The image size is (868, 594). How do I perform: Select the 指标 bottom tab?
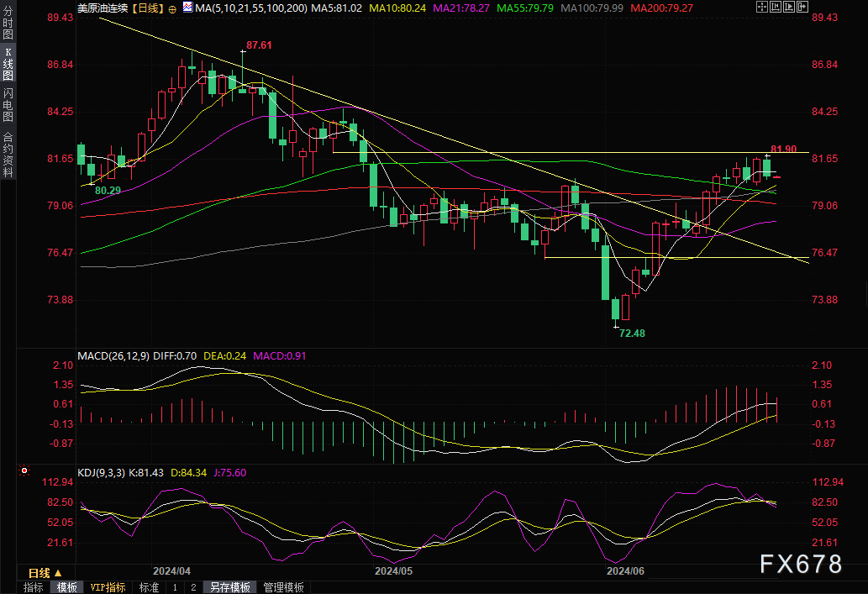pos(34,587)
